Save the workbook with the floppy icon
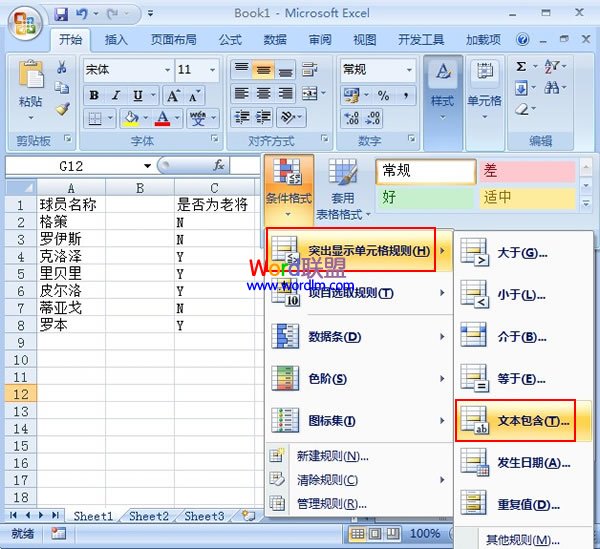Screen dimensions: 600x549 click(61, 14)
